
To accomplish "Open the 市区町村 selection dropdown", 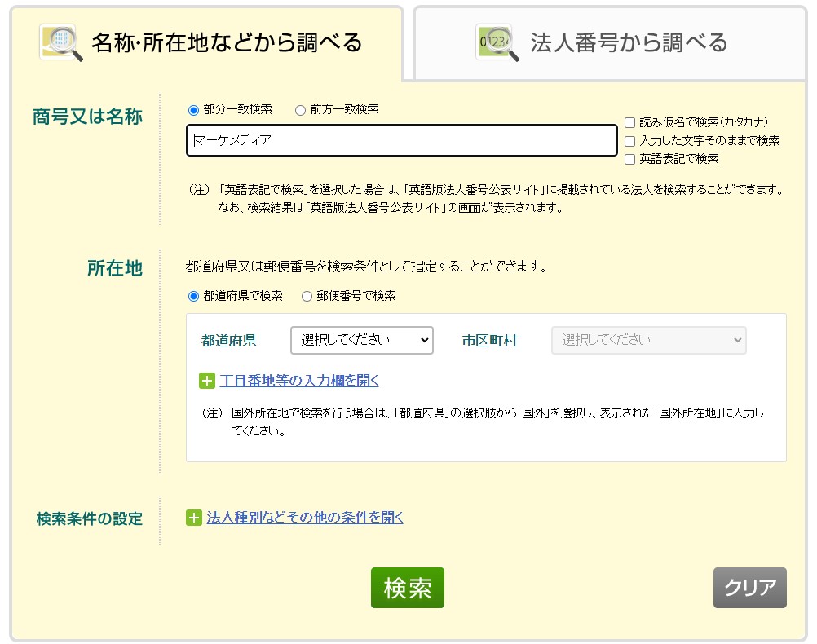I will point(647,340).
